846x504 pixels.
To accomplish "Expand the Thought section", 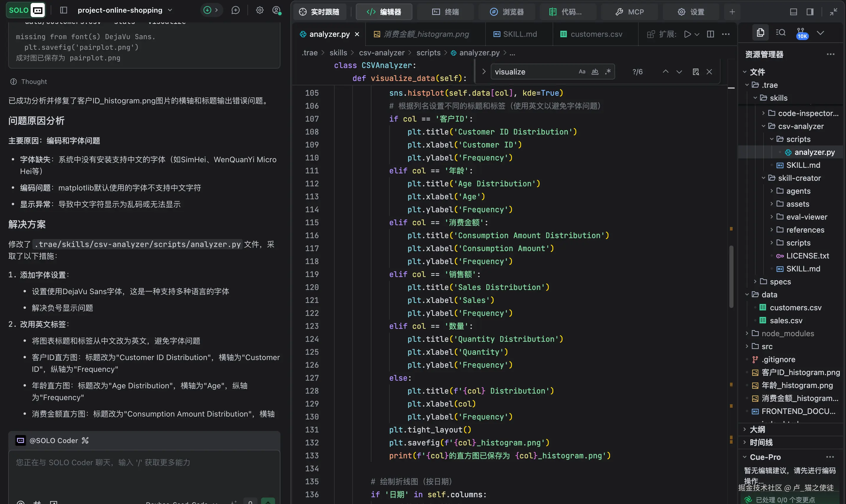I will click(x=34, y=82).
